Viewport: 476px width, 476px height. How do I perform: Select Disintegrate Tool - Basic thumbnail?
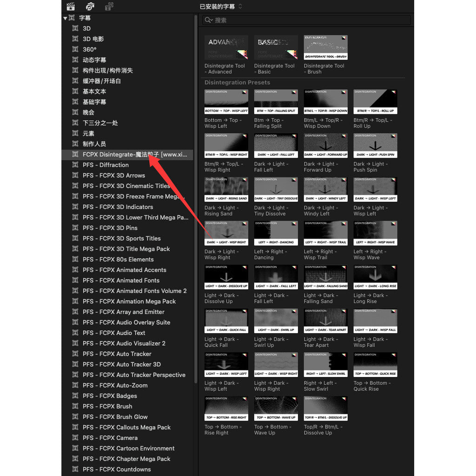click(x=276, y=47)
